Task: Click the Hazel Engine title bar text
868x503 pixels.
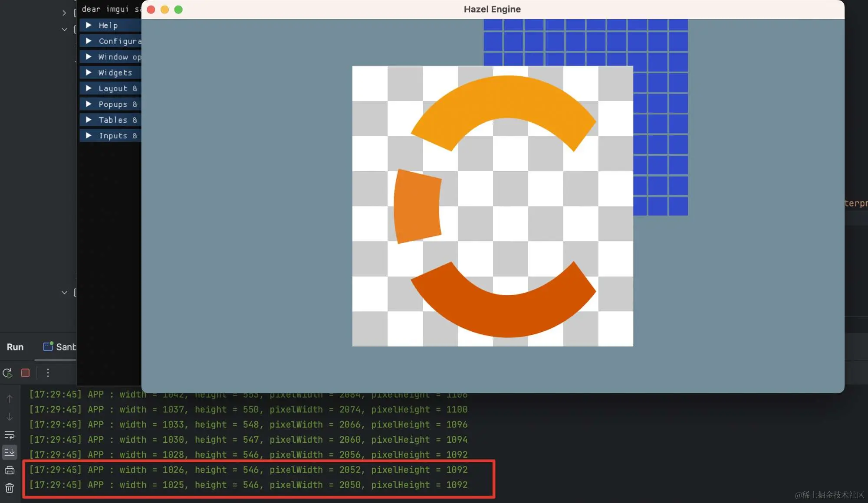Action: (492, 9)
